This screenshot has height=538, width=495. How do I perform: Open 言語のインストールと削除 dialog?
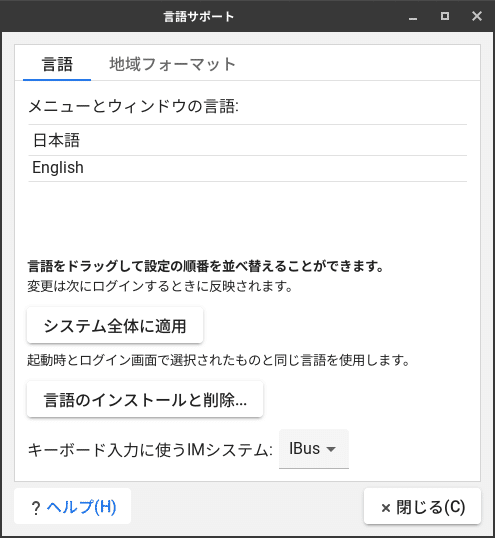pos(145,399)
